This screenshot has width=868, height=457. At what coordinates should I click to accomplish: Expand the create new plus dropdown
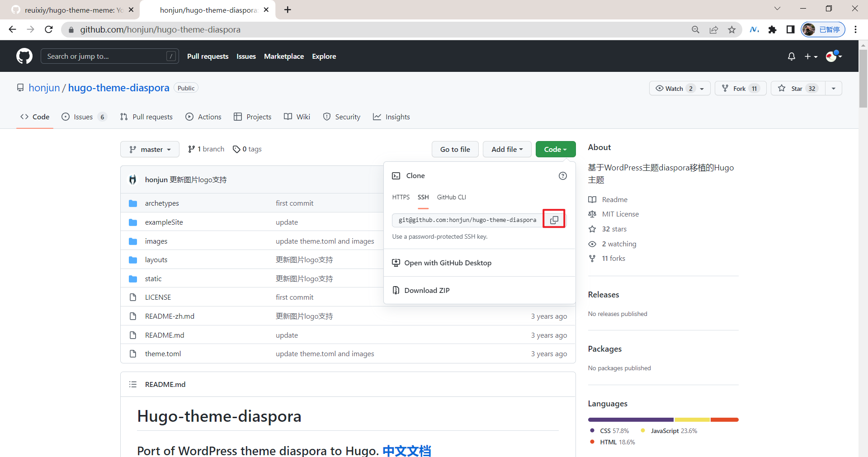(811, 57)
